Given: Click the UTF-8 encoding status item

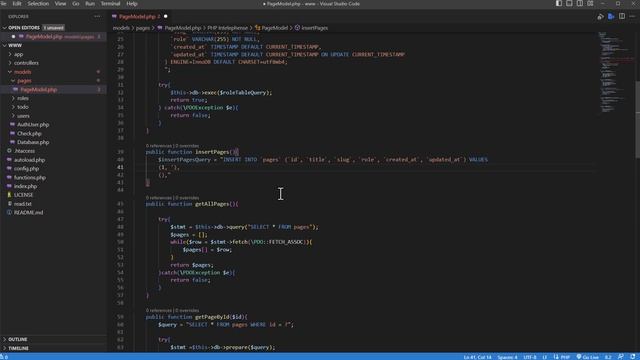Looking at the screenshot, I should (530, 357).
